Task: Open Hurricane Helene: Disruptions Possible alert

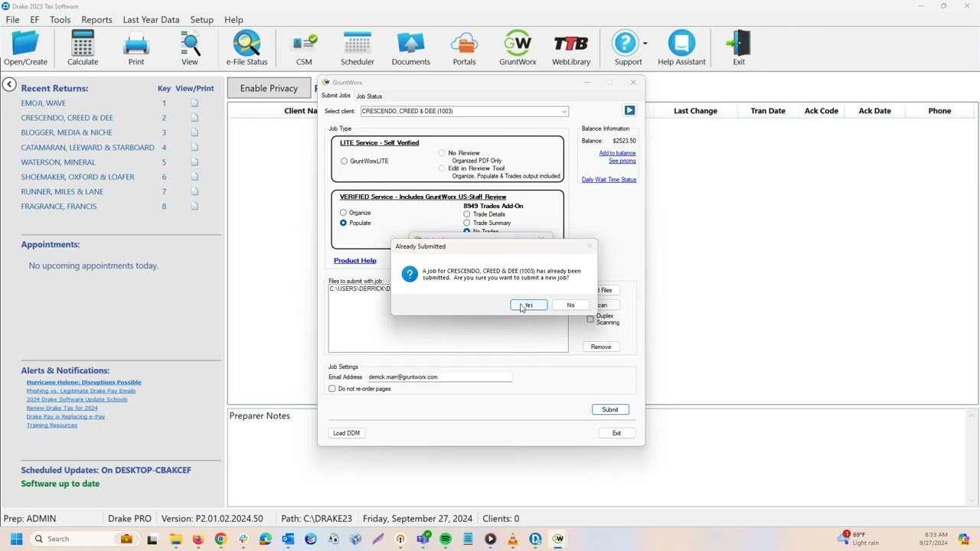Action: pyautogui.click(x=83, y=383)
